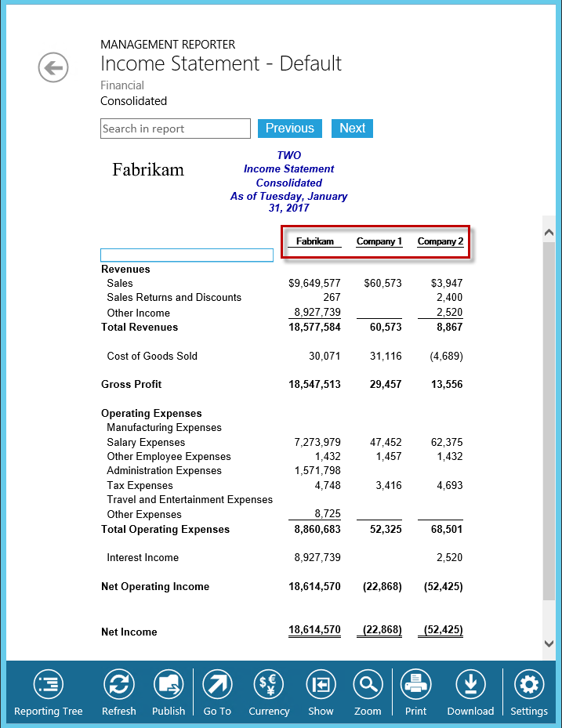
Task: Click Fabrikam Sales value $9,649,577
Action: tap(314, 283)
